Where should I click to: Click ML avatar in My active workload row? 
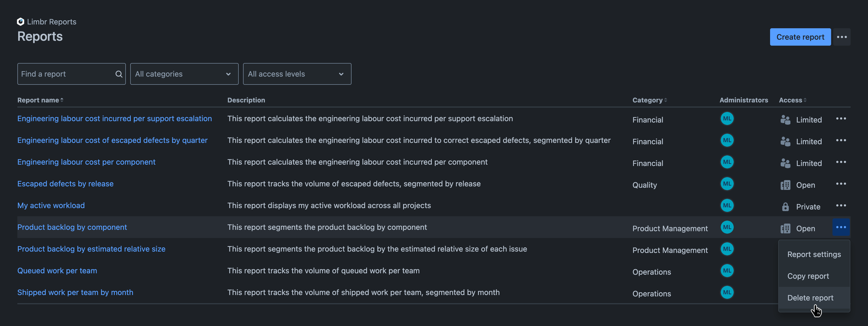[727, 206]
